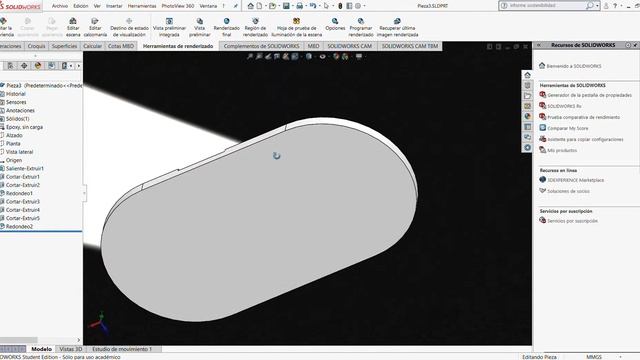Select Epoxy, sin carga material item
The height and width of the screenshot is (360, 640).
coord(24,127)
